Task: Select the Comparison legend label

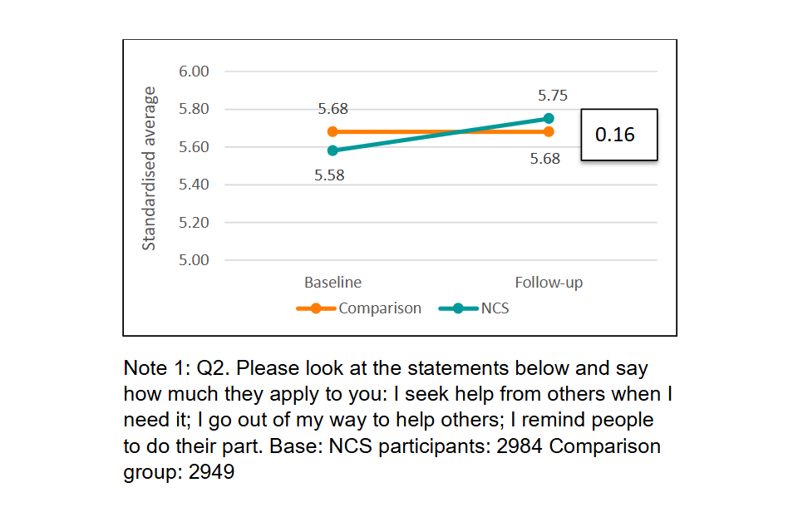Action: point(379,308)
